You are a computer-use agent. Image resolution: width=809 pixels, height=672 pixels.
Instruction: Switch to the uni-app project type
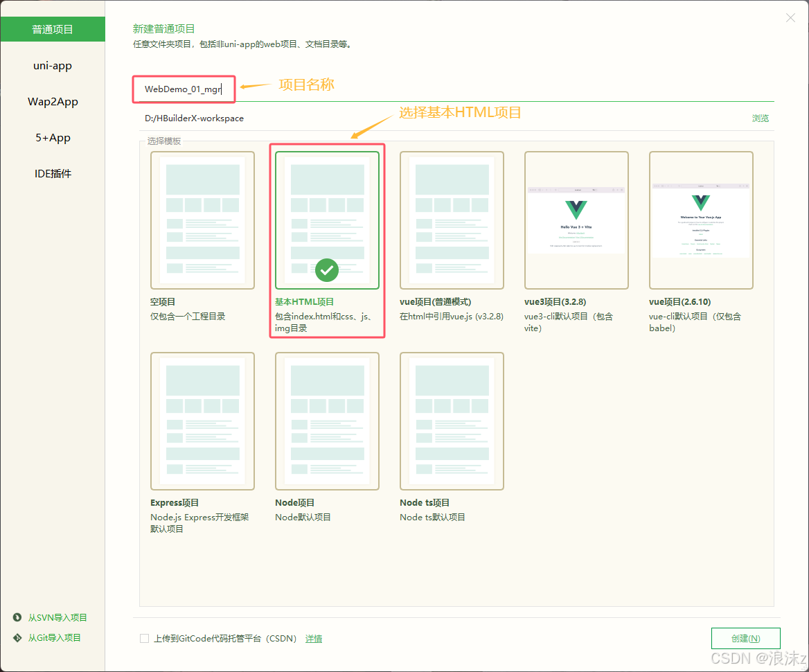[x=53, y=66]
